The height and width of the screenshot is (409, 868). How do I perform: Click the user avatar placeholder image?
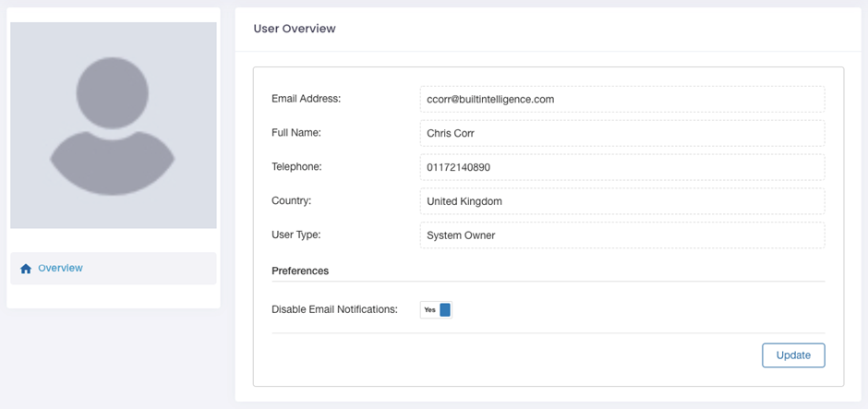pyautogui.click(x=113, y=125)
